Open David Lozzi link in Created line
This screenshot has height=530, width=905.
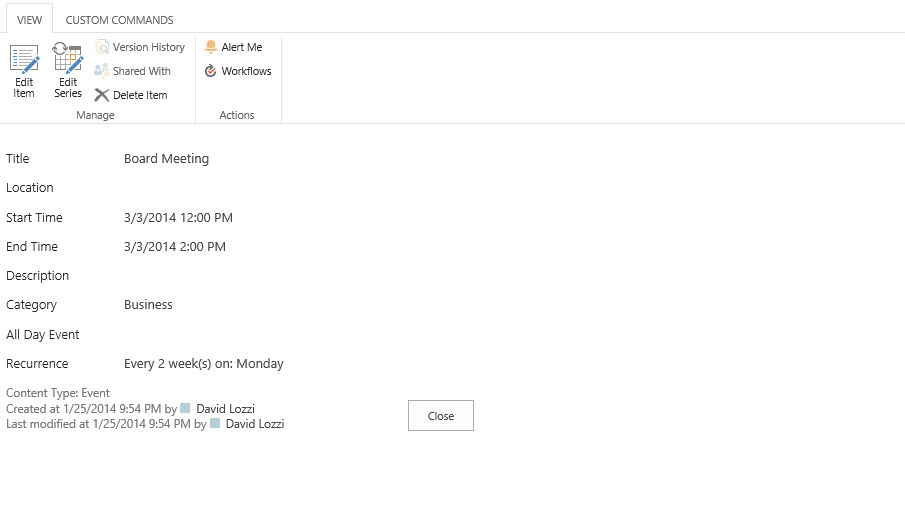point(225,408)
